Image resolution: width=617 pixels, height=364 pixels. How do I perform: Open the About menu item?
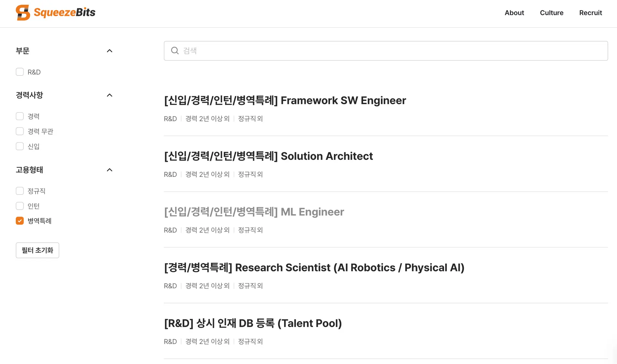[x=514, y=13]
